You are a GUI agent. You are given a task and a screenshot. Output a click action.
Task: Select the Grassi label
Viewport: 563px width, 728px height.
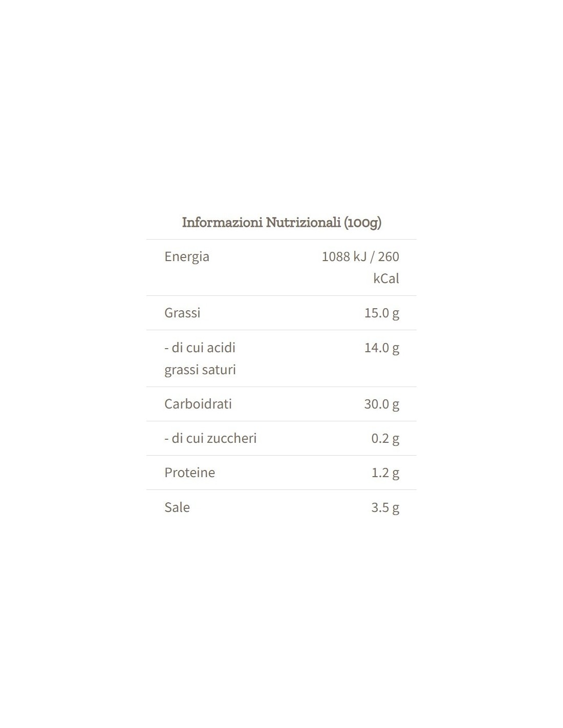point(182,313)
